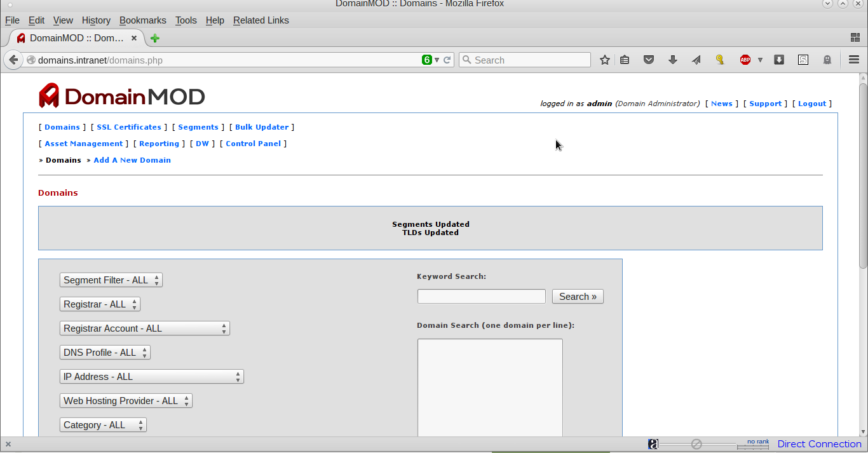This screenshot has width=868, height=453.
Task: Open the DW link
Action: click(202, 144)
